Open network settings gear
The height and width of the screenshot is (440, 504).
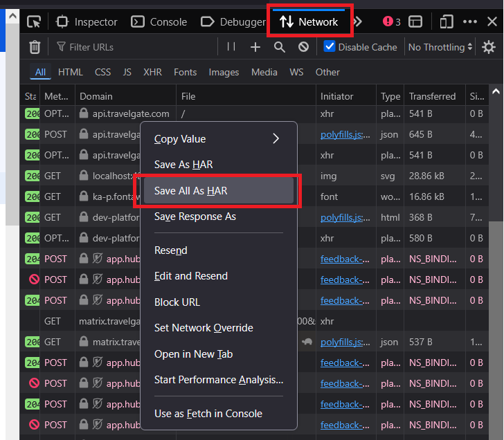[489, 47]
